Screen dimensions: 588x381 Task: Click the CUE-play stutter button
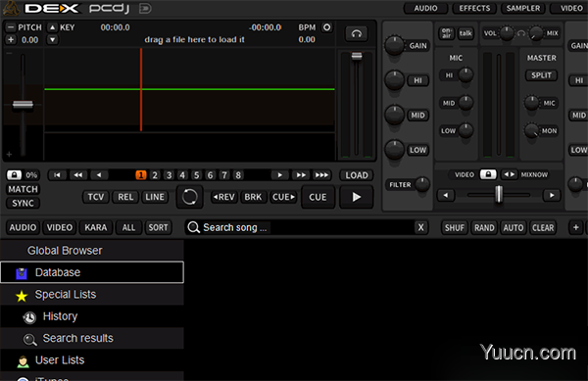[283, 197]
